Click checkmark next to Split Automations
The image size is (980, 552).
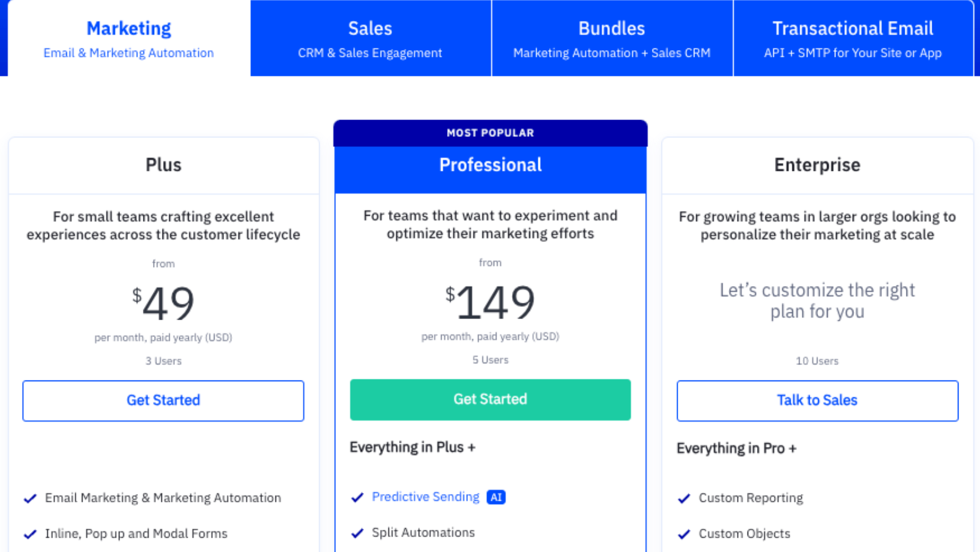click(x=357, y=533)
